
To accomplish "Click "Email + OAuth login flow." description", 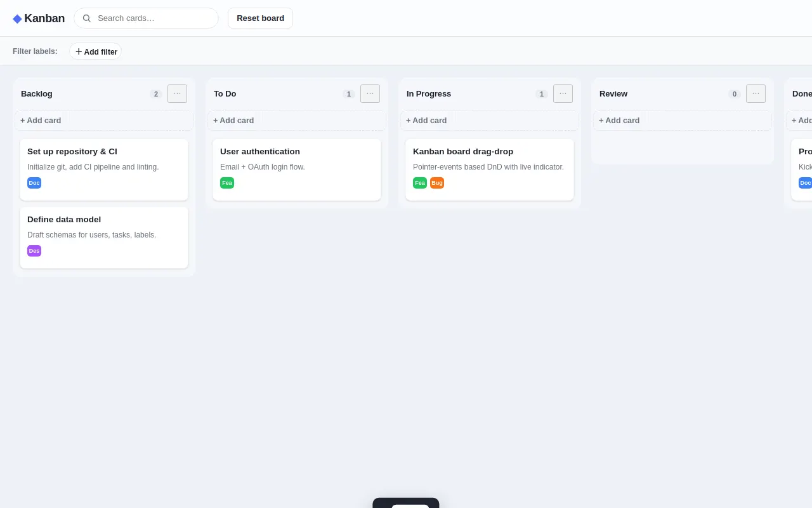I will pos(263,167).
